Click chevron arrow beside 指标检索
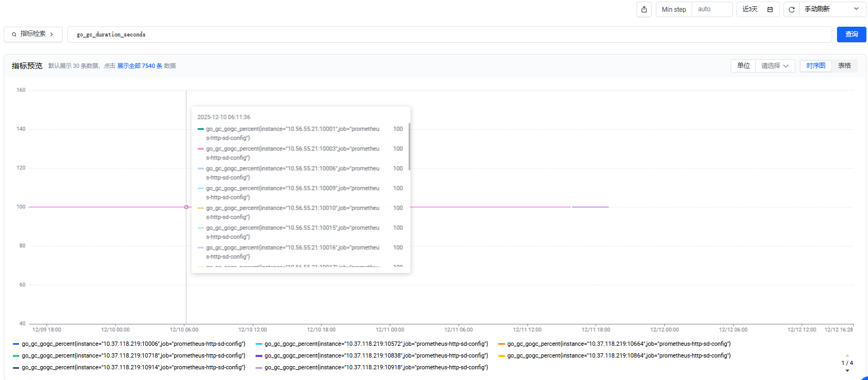868x380 pixels. [52, 34]
